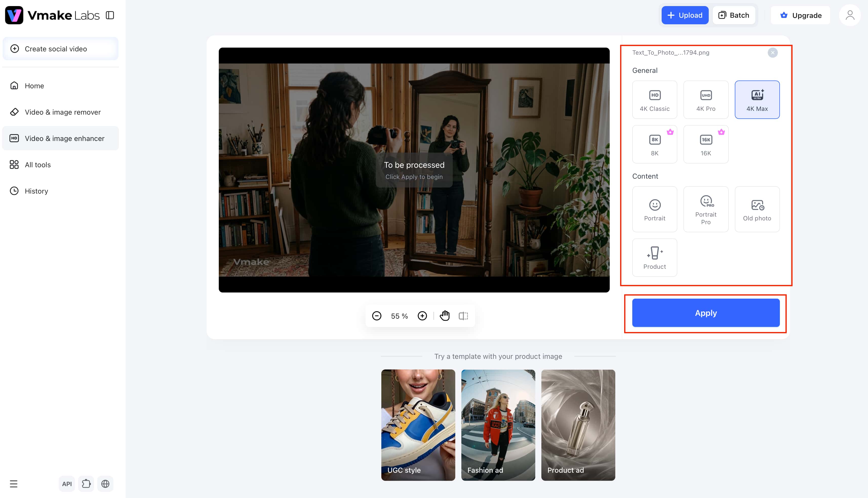
Task: Click the 55 % zoom value
Action: (399, 316)
